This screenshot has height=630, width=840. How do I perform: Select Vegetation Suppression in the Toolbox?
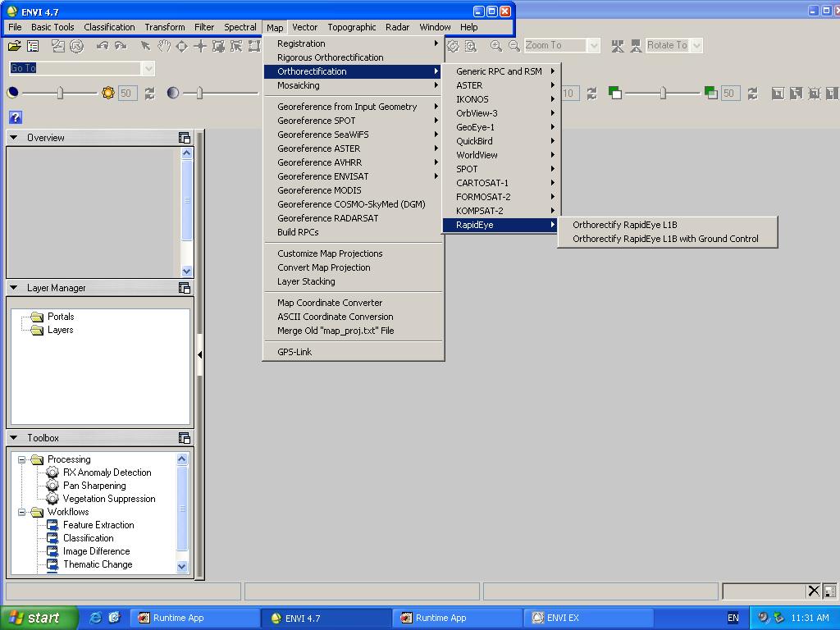point(109,499)
